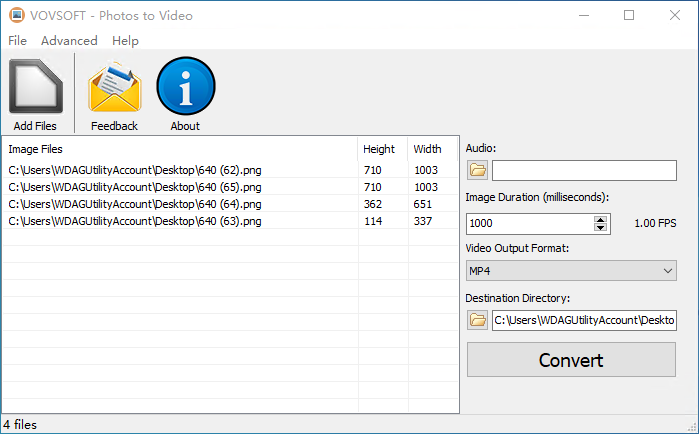The image size is (699, 434).
Task: Click the 1.00 FPS label
Action: pos(655,223)
